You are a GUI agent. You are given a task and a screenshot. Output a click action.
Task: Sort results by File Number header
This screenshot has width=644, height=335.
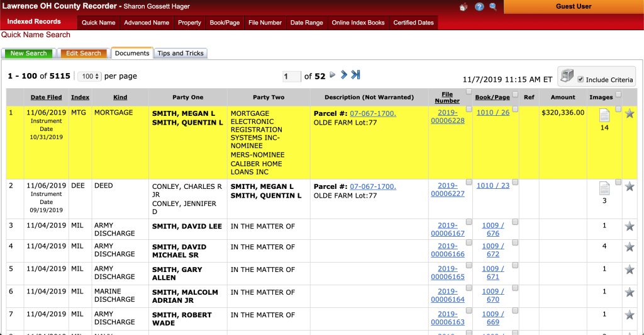(447, 98)
